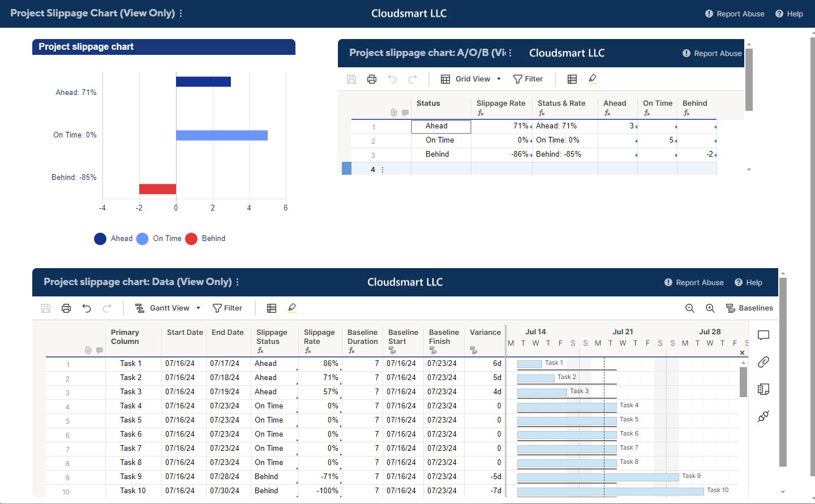This screenshot has width=815, height=504.
Task: Select the Primary Column header
Action: coord(133,341)
